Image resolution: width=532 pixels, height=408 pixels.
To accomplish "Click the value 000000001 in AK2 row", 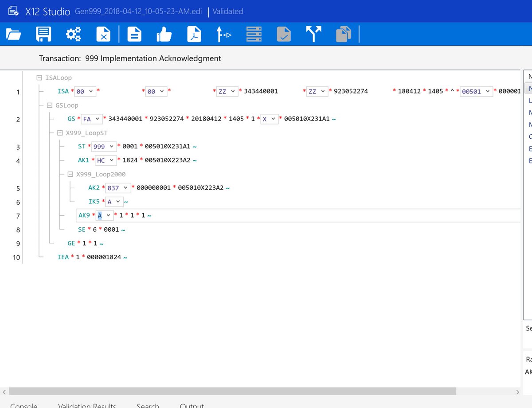I will pyautogui.click(x=154, y=188).
